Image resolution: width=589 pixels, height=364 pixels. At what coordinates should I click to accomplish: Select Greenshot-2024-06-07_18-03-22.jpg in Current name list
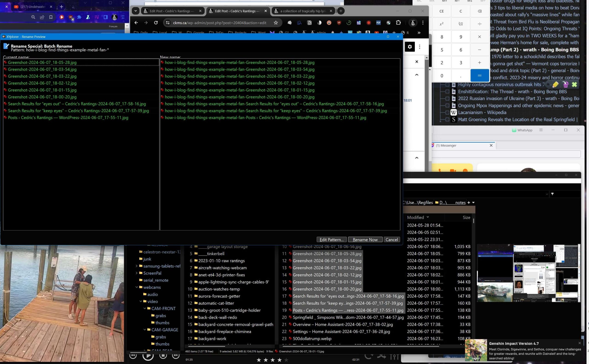pyautogui.click(x=42, y=76)
